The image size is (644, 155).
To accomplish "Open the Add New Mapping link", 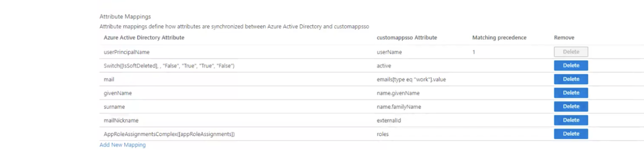I will 123,145.
